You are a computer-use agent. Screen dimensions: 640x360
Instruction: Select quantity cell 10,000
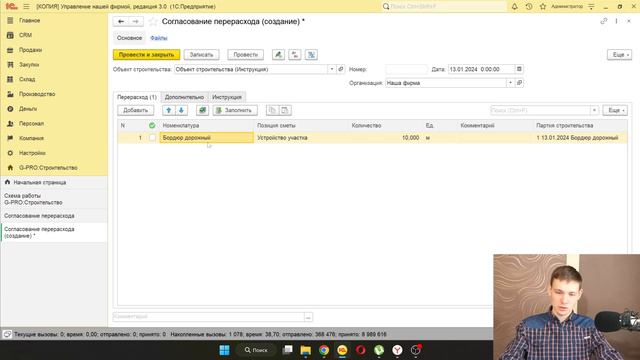(x=386, y=138)
